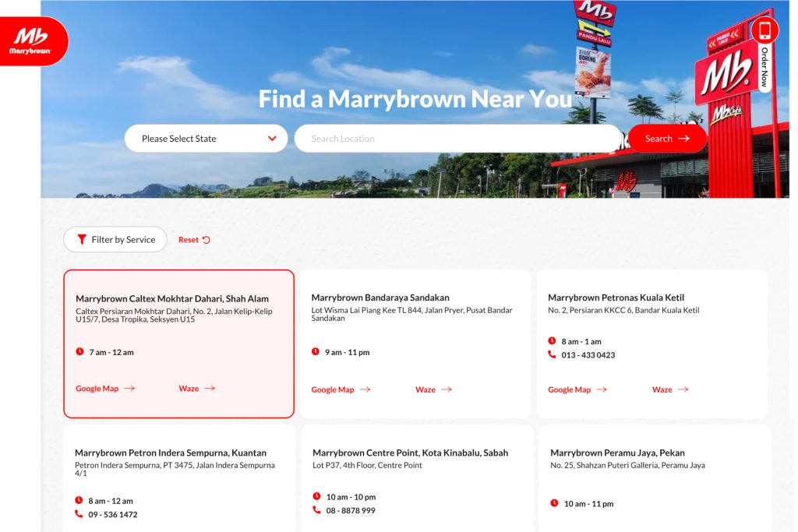
Task: Open the Please Select State dropdown
Action: [x=206, y=138]
